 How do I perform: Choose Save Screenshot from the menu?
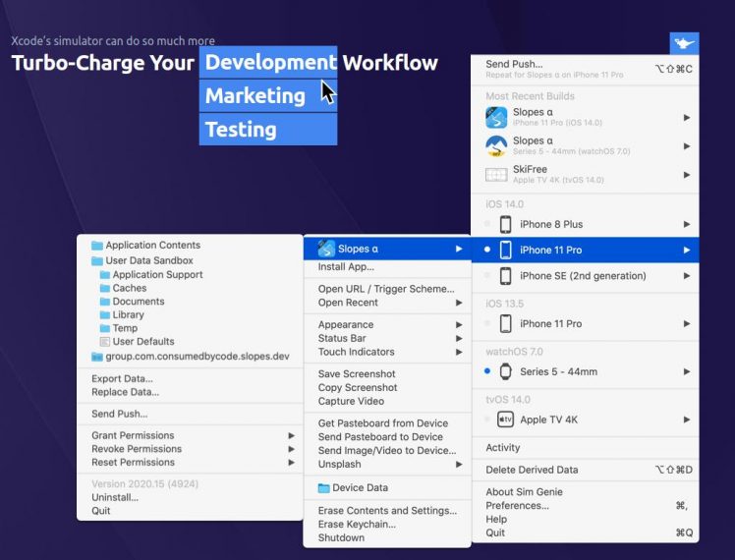point(357,374)
